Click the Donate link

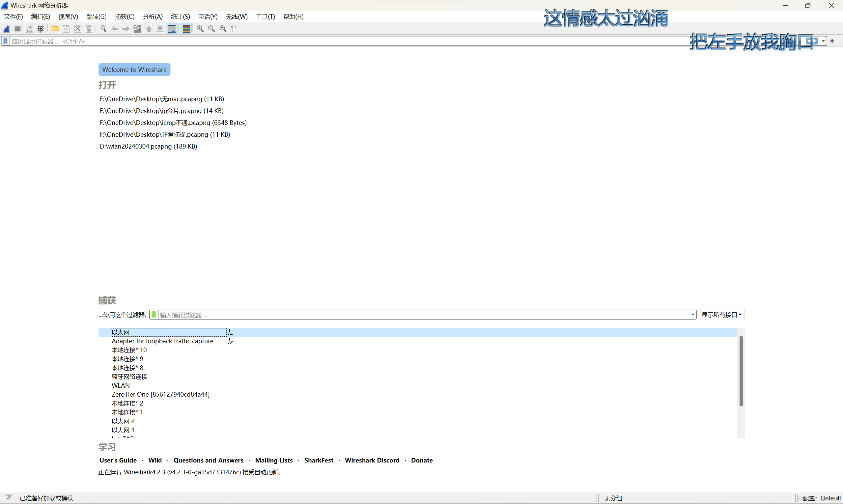click(x=421, y=460)
